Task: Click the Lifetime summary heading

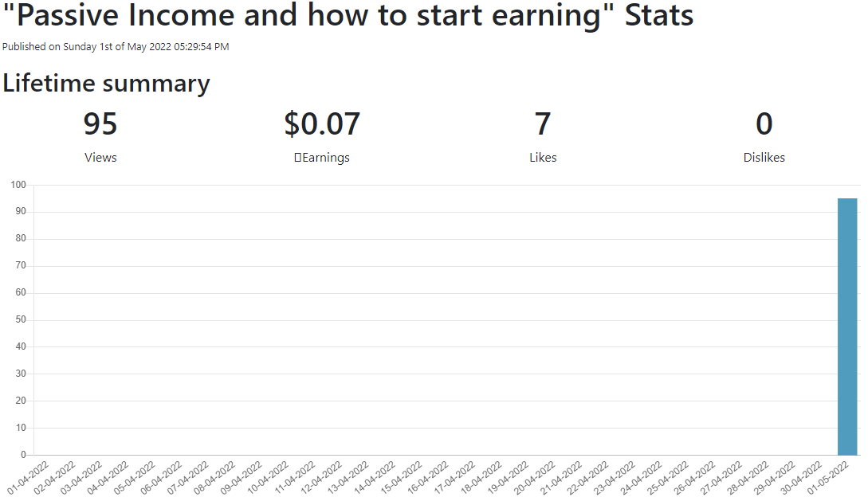Action: point(106,84)
